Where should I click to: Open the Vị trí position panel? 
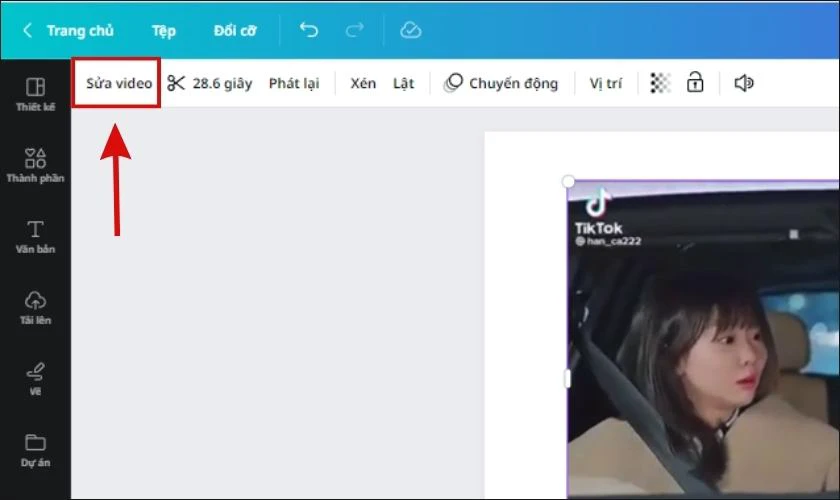[606, 84]
